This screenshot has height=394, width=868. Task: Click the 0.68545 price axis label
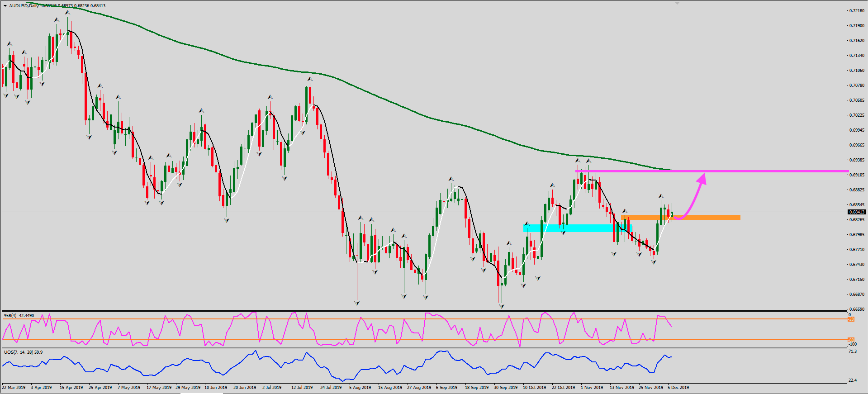[857, 204]
